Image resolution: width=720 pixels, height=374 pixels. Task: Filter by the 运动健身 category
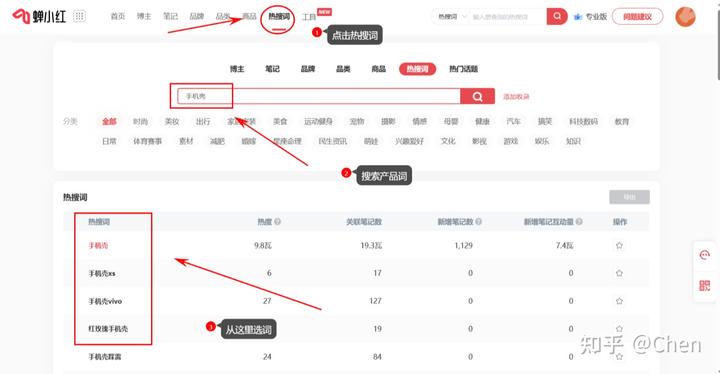click(318, 122)
